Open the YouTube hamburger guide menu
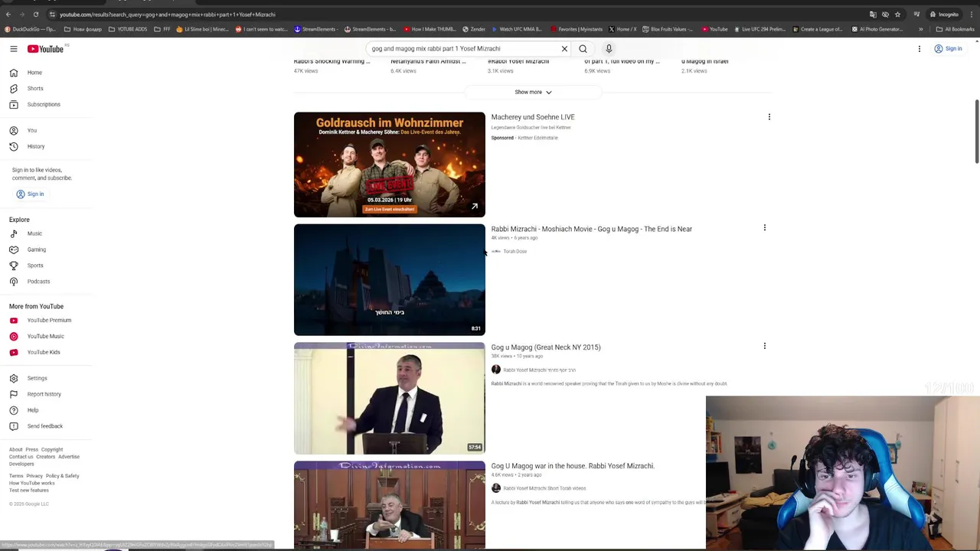The height and width of the screenshot is (551, 980). (x=13, y=49)
